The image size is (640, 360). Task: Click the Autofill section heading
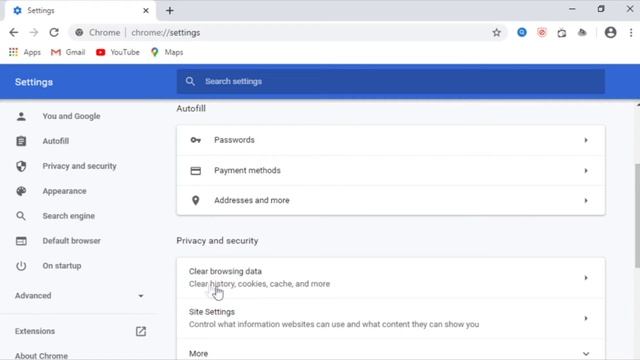click(191, 109)
